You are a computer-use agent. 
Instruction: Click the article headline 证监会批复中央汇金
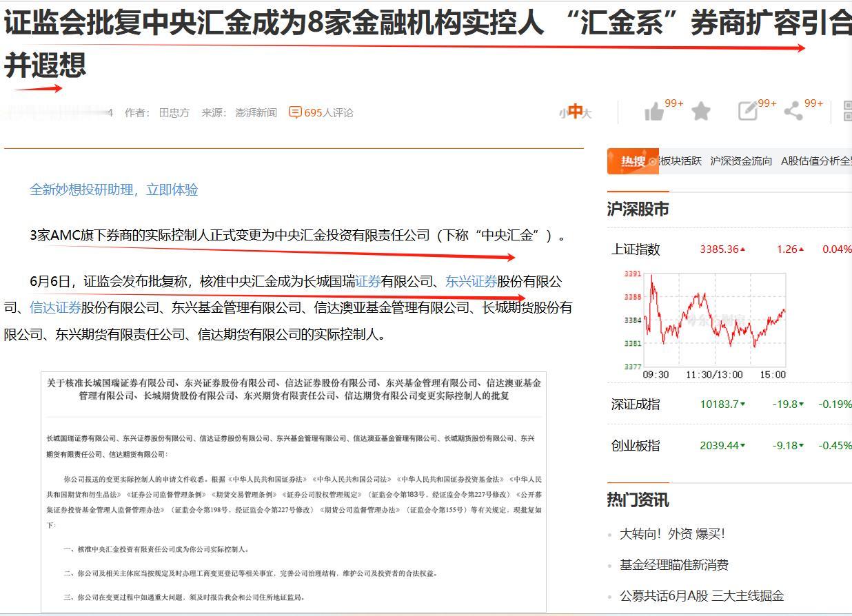[x=427, y=44]
